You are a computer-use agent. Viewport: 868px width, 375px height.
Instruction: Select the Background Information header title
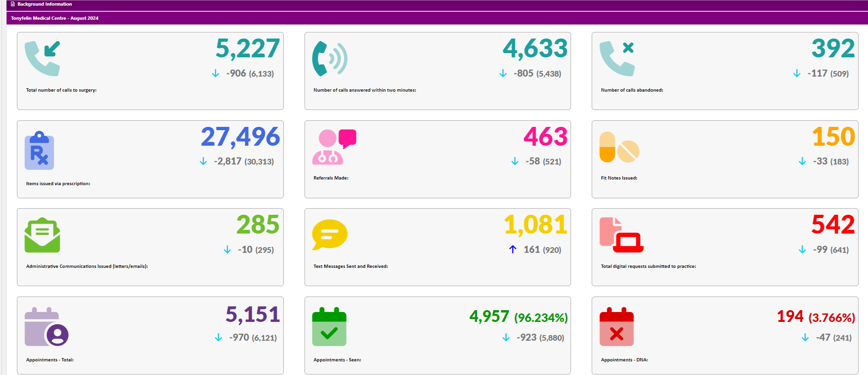45,4
